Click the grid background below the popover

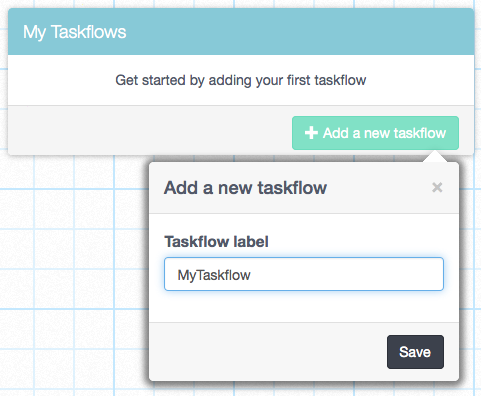click(x=300, y=389)
